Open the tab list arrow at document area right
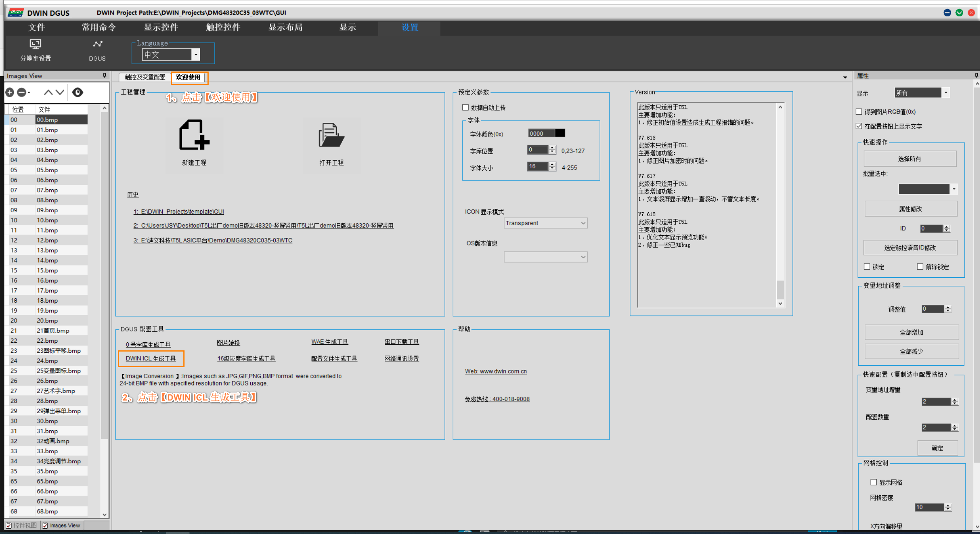This screenshot has height=534, width=980. [x=845, y=78]
